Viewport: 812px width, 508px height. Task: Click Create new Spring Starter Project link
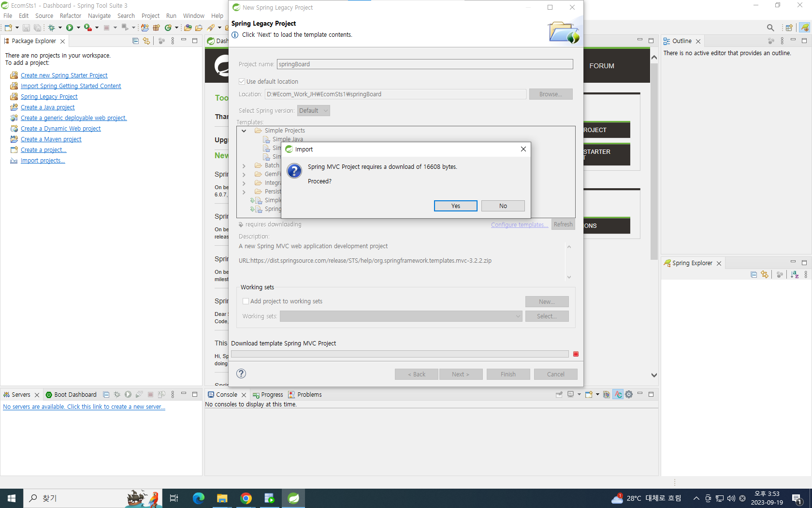(64, 75)
